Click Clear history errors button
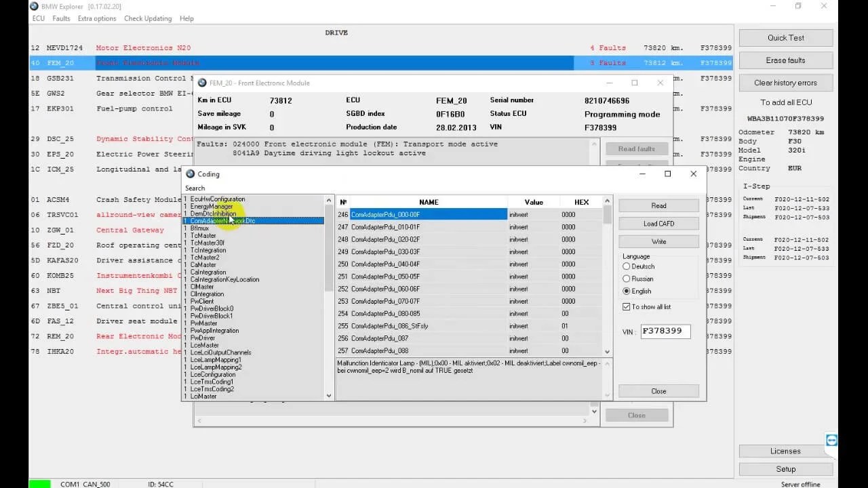The height and width of the screenshot is (488, 868). pos(786,83)
